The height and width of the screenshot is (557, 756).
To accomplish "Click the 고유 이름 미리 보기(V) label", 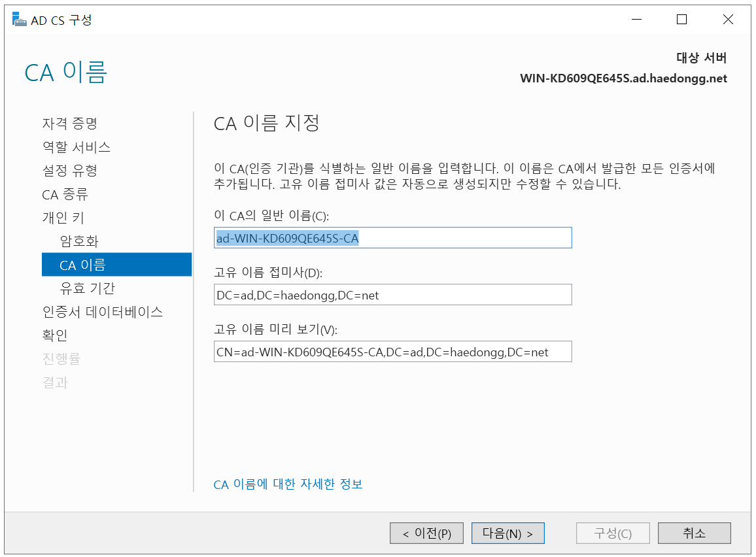I will click(275, 329).
